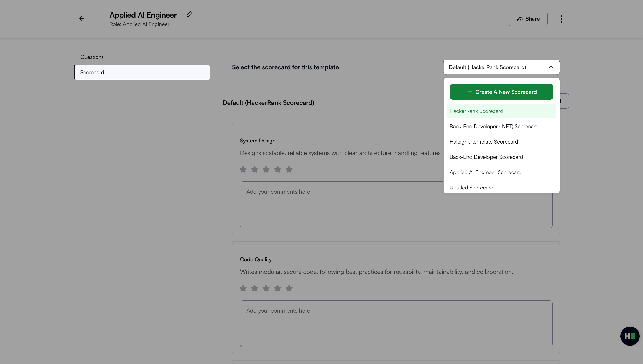This screenshot has height=364, width=643.
Task: Select Haleigh's template Scorecard
Action: [x=484, y=142]
